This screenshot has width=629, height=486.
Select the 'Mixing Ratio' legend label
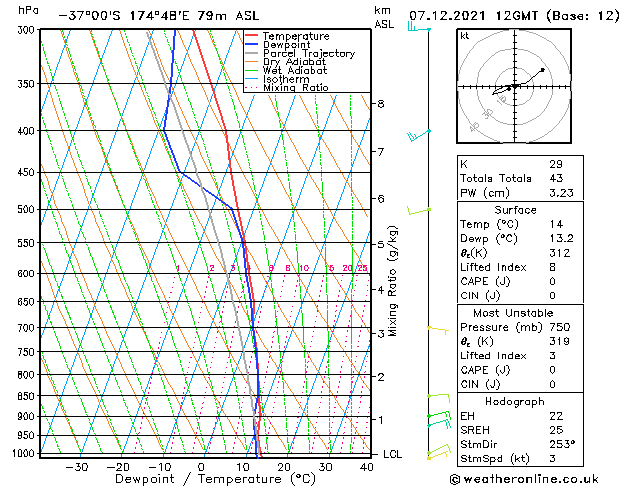pyautogui.click(x=296, y=87)
